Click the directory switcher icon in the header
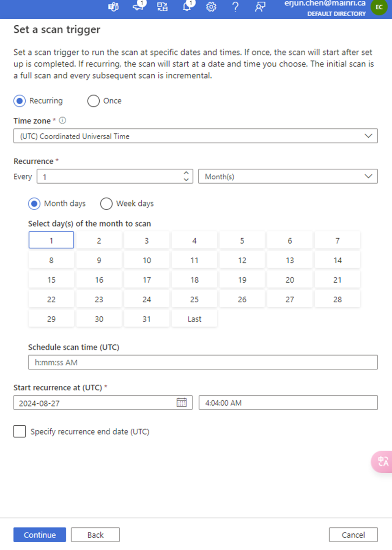Image resolution: width=392 pixels, height=550 pixels. coord(162,7)
